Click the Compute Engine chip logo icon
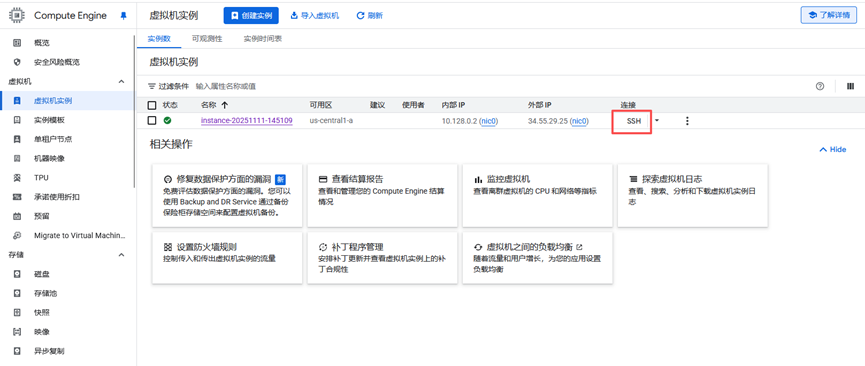The width and height of the screenshot is (865, 366). pos(17,15)
